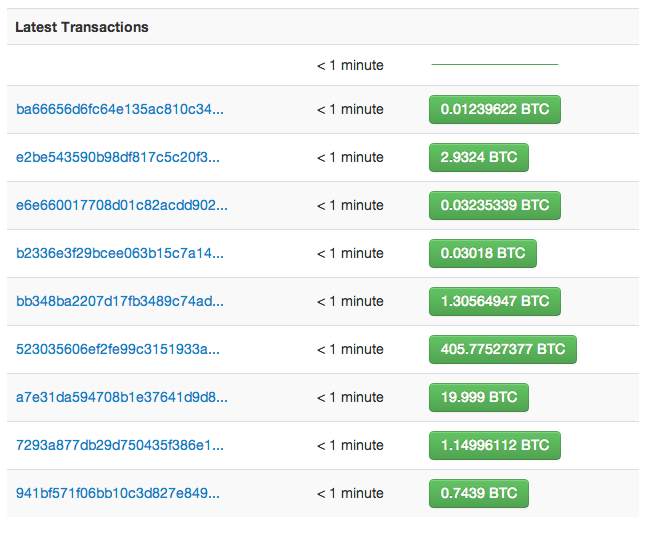
Task: Click the green line in top row
Action: tap(495, 65)
